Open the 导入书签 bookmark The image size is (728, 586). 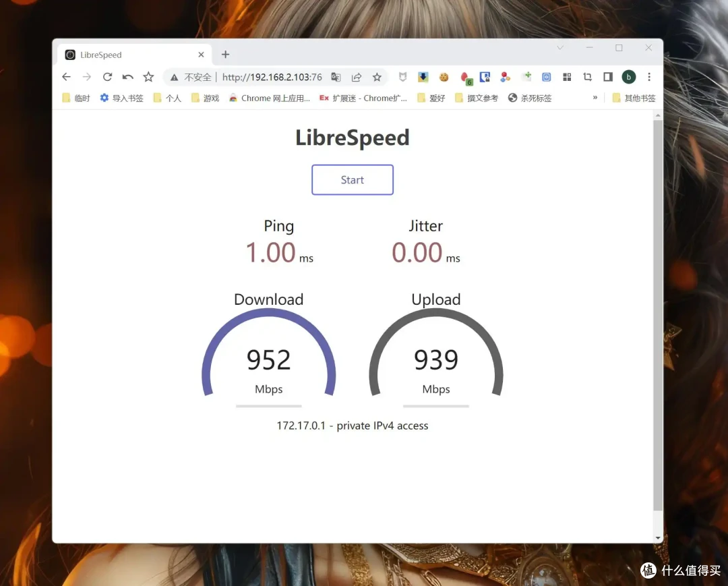point(121,98)
